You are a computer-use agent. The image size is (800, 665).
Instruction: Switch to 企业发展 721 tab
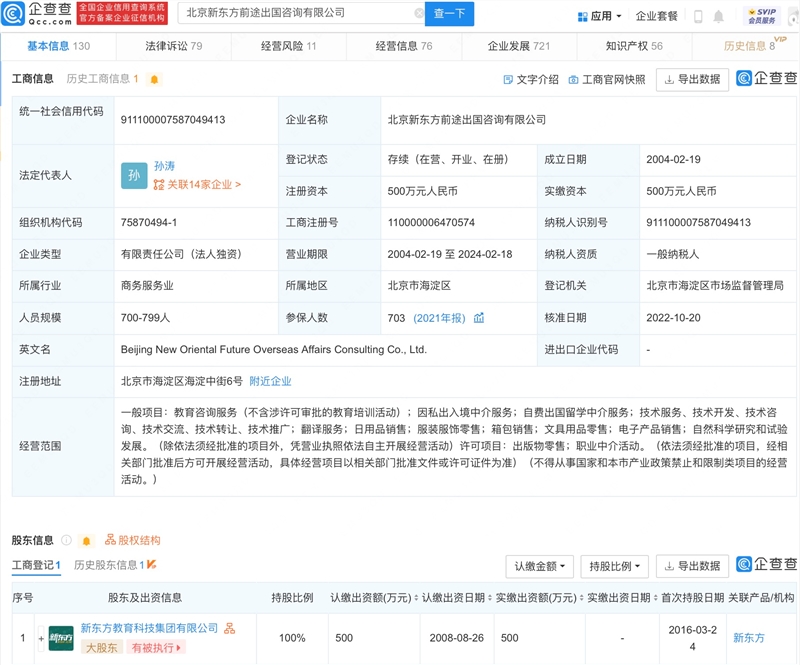coord(519,46)
